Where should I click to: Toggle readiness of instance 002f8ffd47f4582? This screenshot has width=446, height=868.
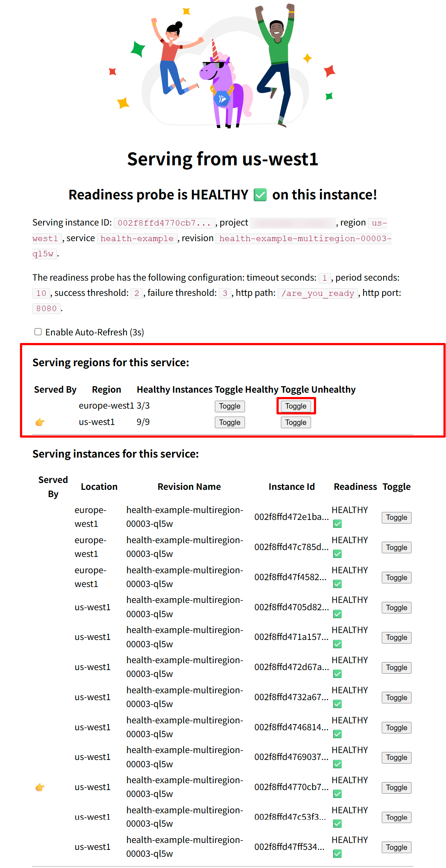pyautogui.click(x=396, y=578)
